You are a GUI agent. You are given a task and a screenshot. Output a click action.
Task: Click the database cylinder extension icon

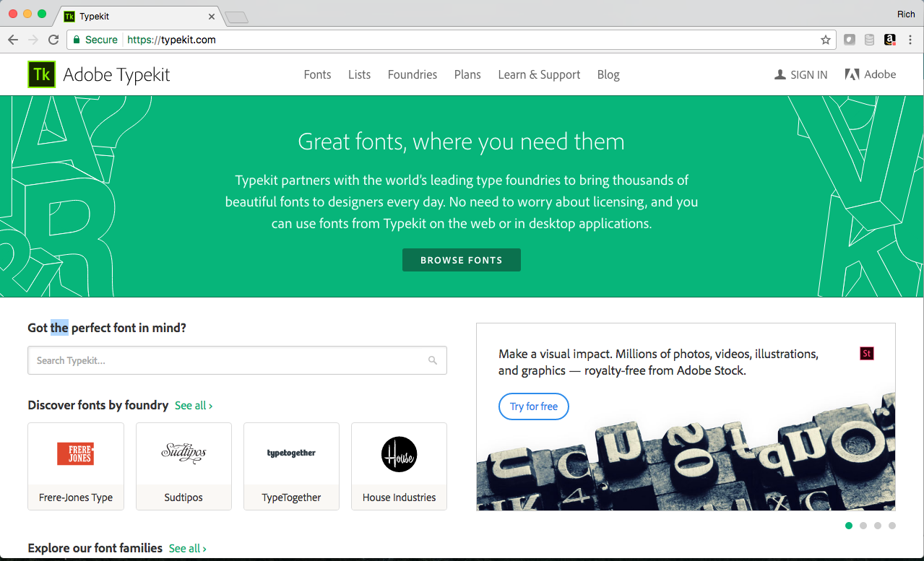click(x=869, y=40)
